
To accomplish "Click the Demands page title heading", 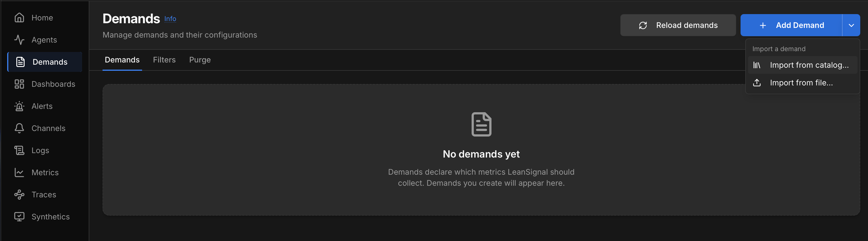I will (131, 19).
